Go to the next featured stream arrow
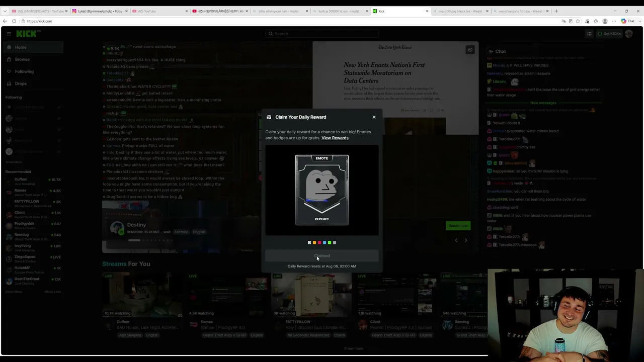Screen dimensions: 644x362 (x=466, y=240)
